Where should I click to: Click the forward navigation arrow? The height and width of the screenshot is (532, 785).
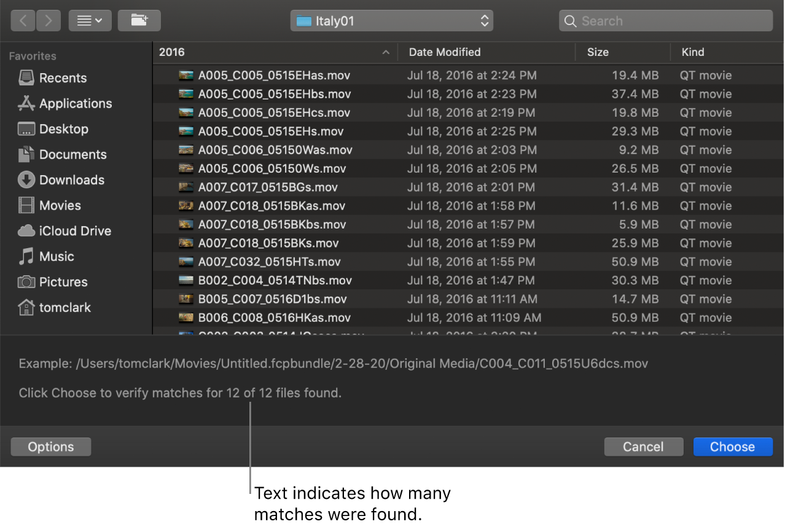coord(49,20)
